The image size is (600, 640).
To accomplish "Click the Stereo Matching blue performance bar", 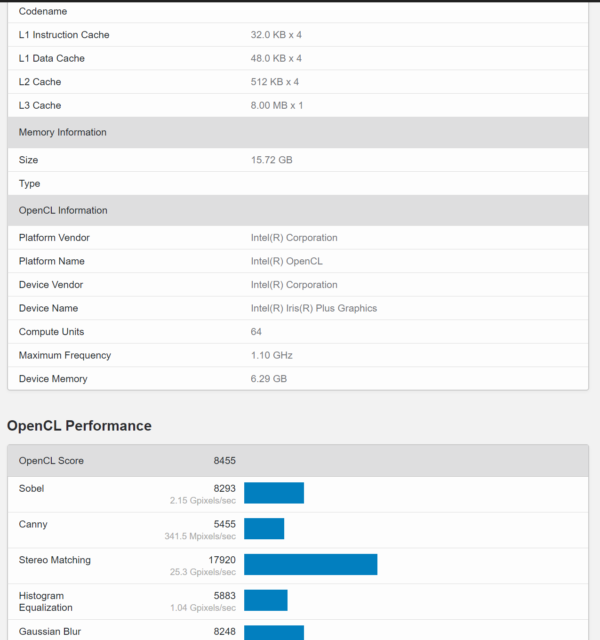I will click(x=310, y=564).
